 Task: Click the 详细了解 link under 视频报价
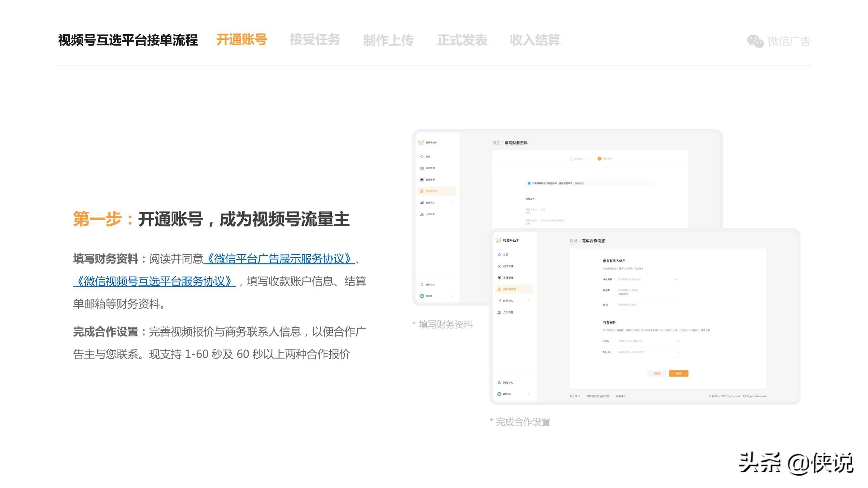pyautogui.click(x=705, y=331)
